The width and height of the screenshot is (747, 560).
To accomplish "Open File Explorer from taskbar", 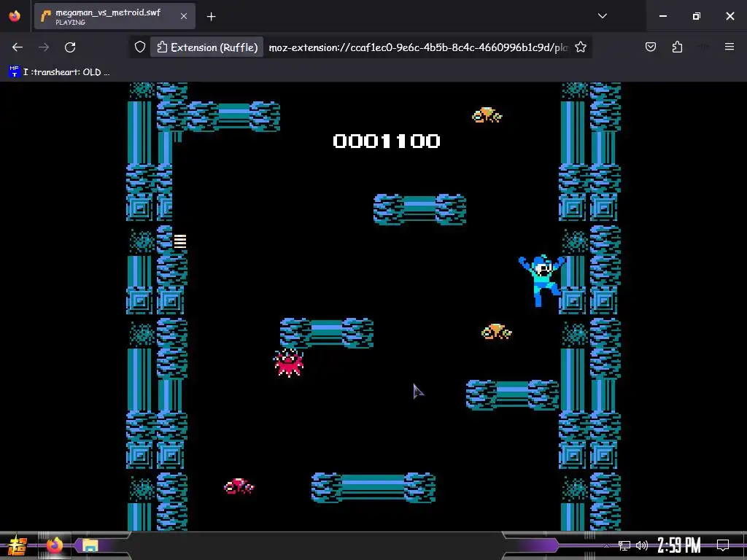I will coord(90,545).
